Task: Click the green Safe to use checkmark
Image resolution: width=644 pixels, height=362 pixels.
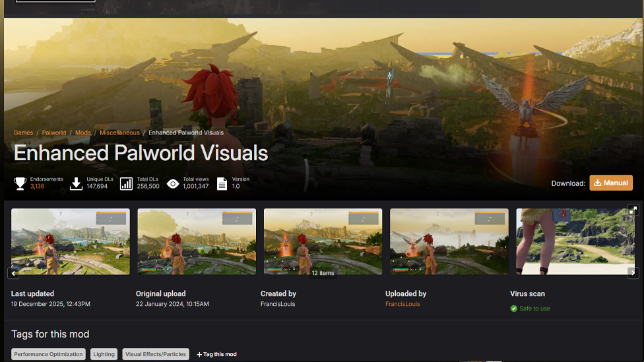Action: (513, 308)
